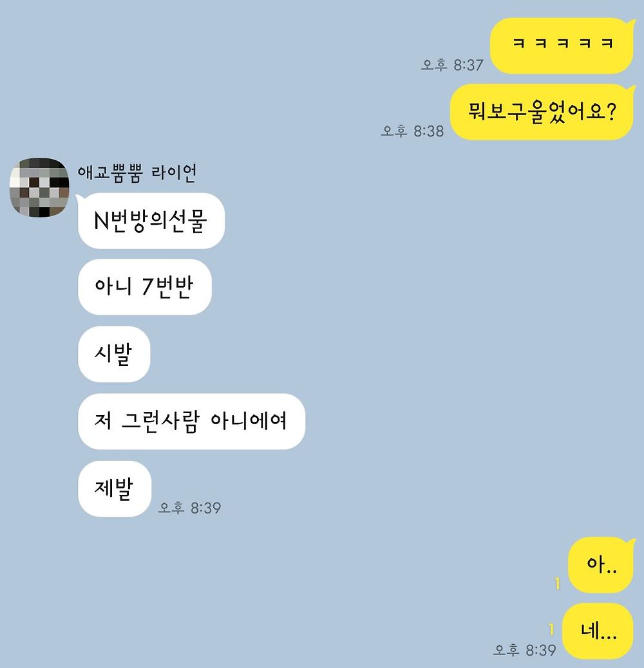Click the 오후 8:39 timestamp beside 제발
The width and height of the screenshot is (644, 668).
[189, 508]
